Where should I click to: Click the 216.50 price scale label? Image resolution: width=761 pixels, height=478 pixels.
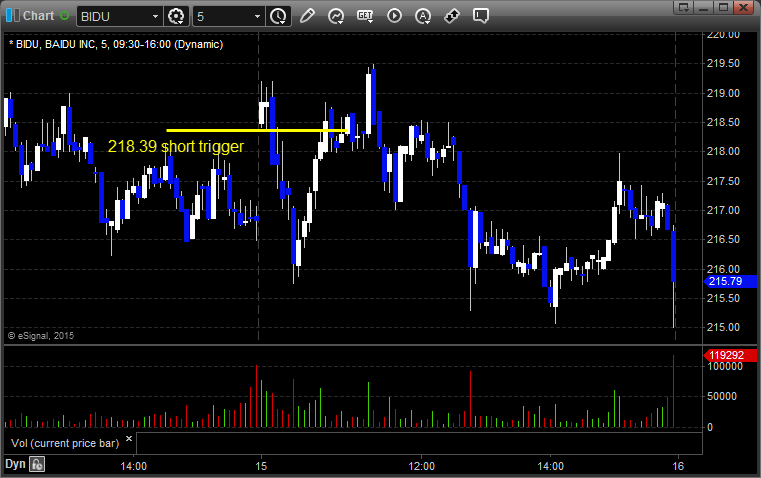[723, 239]
